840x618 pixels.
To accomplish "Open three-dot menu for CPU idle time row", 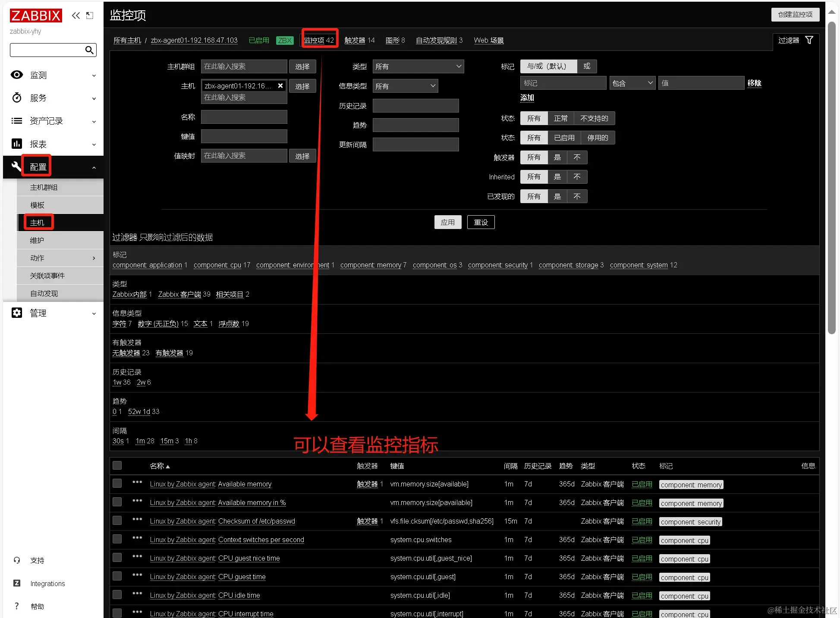I will (137, 593).
